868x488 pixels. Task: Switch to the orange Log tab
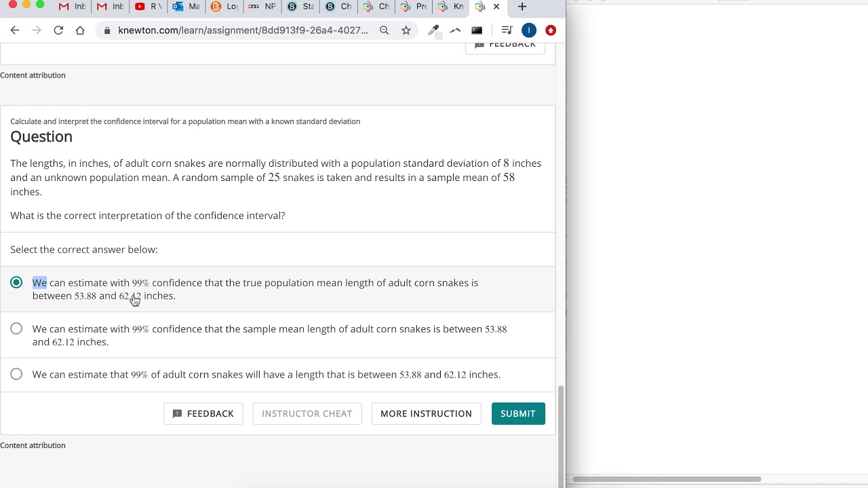pos(224,7)
